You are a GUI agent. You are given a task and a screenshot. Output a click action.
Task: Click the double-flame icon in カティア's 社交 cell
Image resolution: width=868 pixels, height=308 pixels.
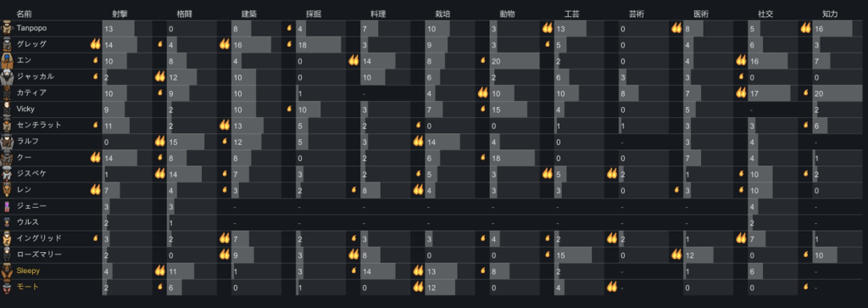point(741,92)
